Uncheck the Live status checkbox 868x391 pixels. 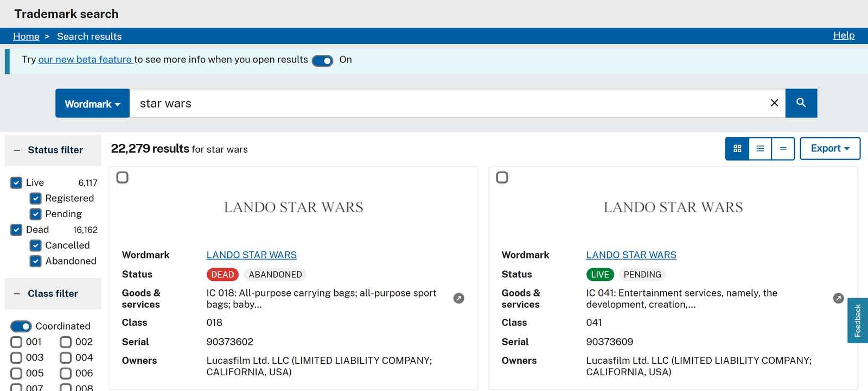tap(16, 183)
